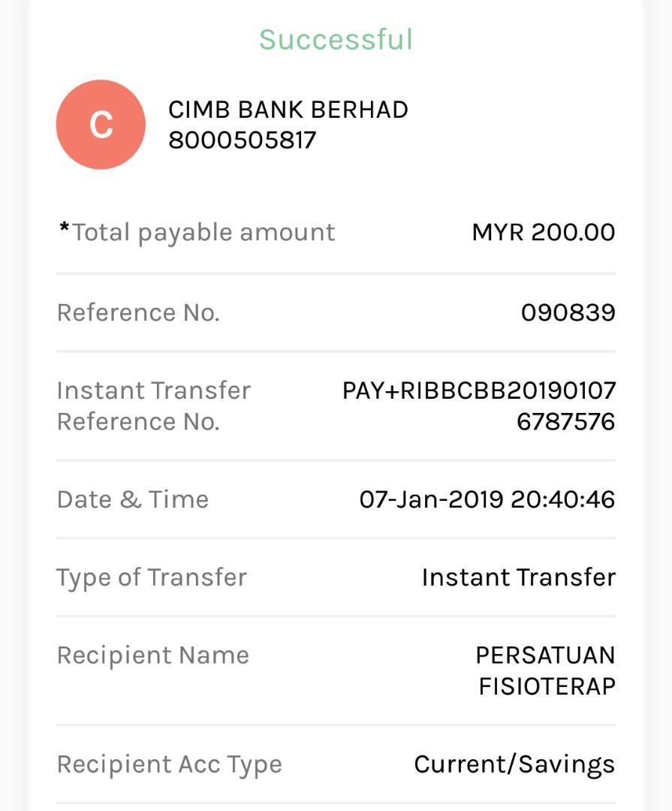The height and width of the screenshot is (811, 672).
Task: Click the asterisk before Total payable amount
Action: tap(64, 228)
